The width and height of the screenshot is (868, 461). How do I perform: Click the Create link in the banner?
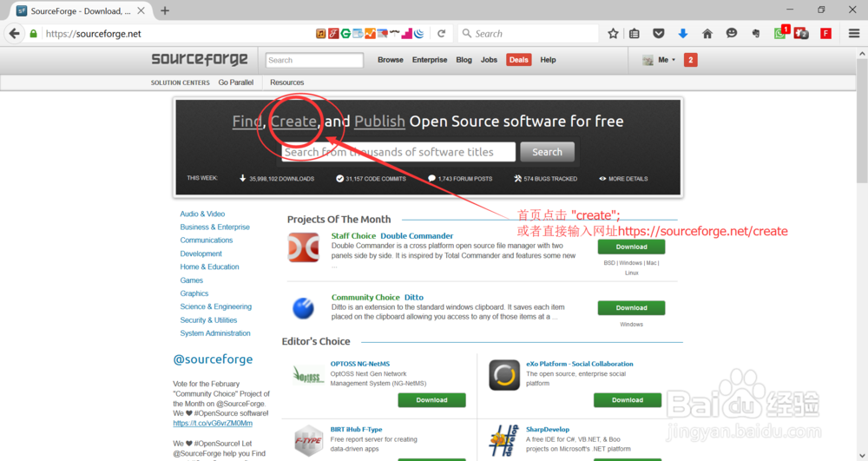[293, 122]
